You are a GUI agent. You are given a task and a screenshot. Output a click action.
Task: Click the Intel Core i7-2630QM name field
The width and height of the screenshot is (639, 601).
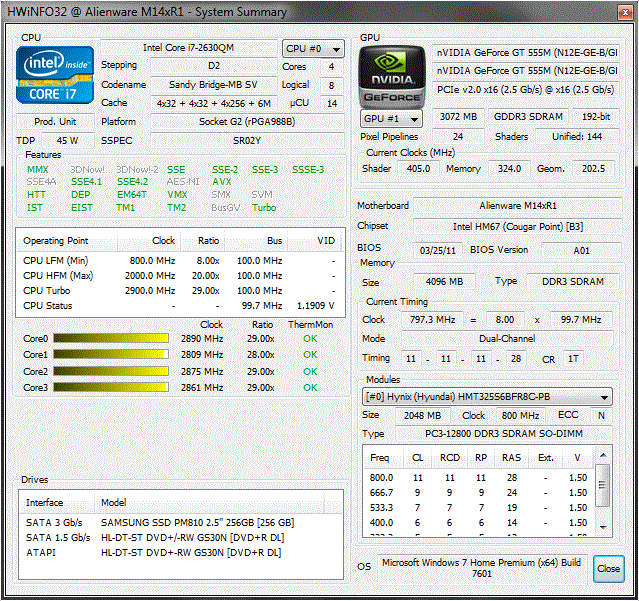click(188, 48)
